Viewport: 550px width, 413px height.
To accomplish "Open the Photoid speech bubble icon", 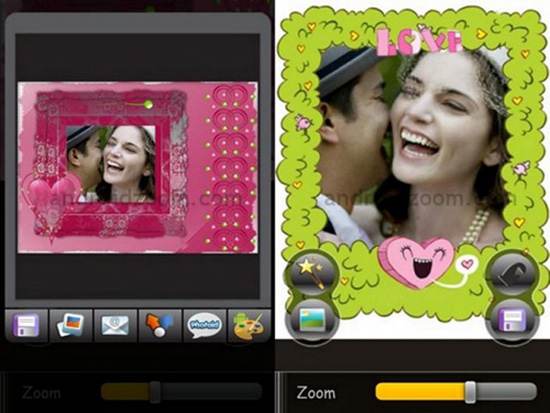I will pyautogui.click(x=204, y=325).
